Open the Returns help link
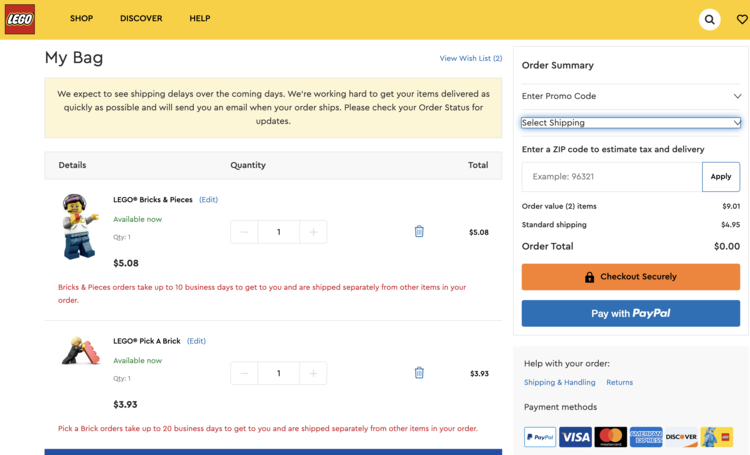 point(619,382)
